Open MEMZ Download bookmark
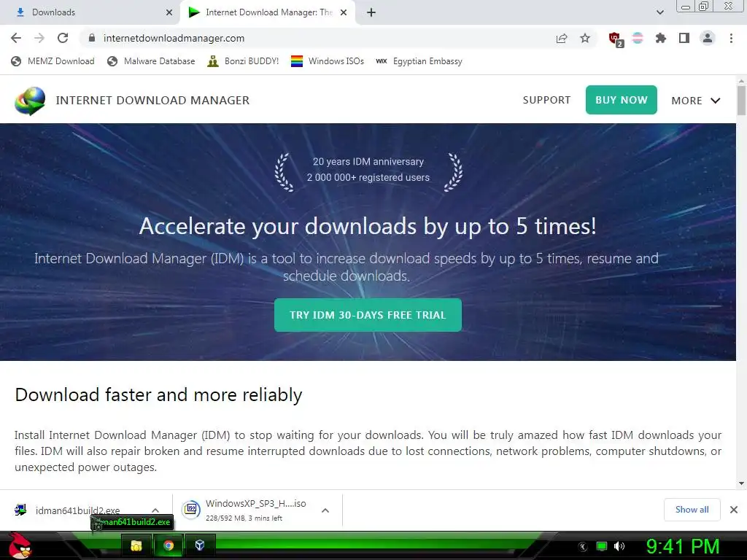Screen dimensions: 747x560 (x=53, y=61)
